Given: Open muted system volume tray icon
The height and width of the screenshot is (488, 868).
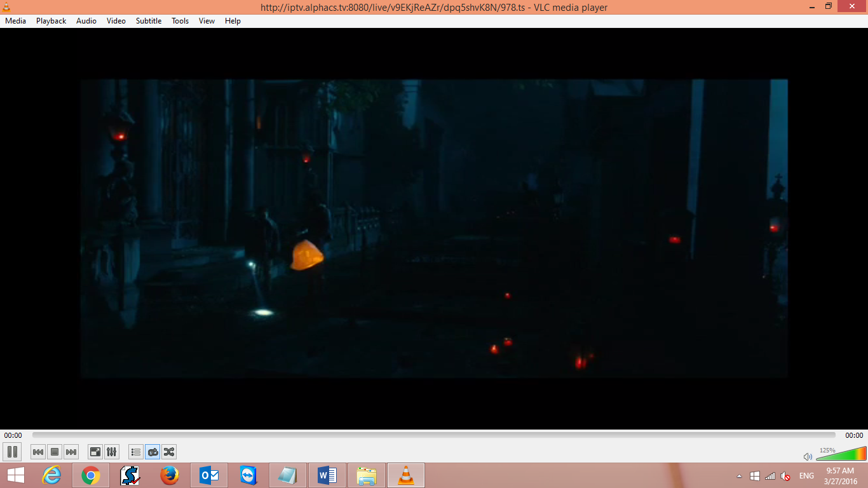Looking at the screenshot, I should pyautogui.click(x=785, y=476).
